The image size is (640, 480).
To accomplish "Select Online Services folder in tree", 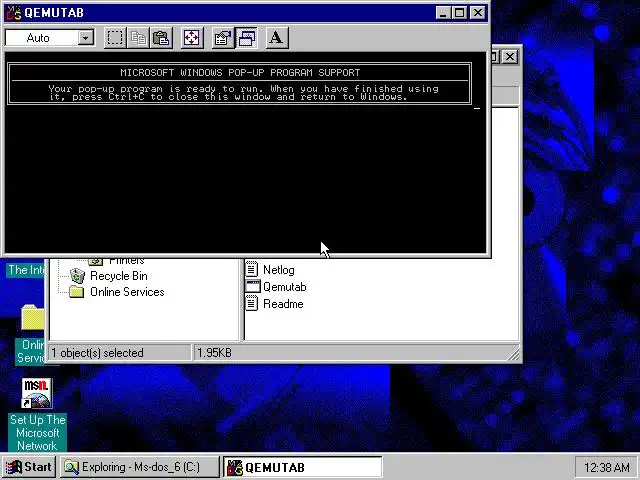I will 127,292.
